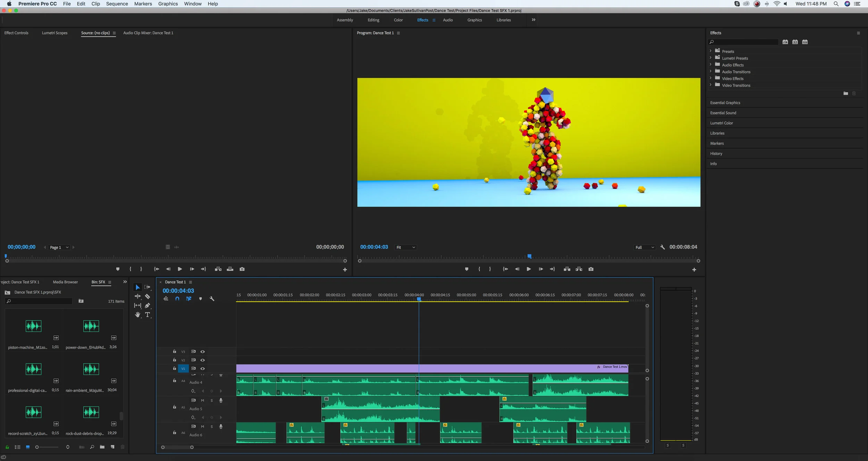Click Lift button in Program monitor
The height and width of the screenshot is (461, 868).
click(567, 269)
